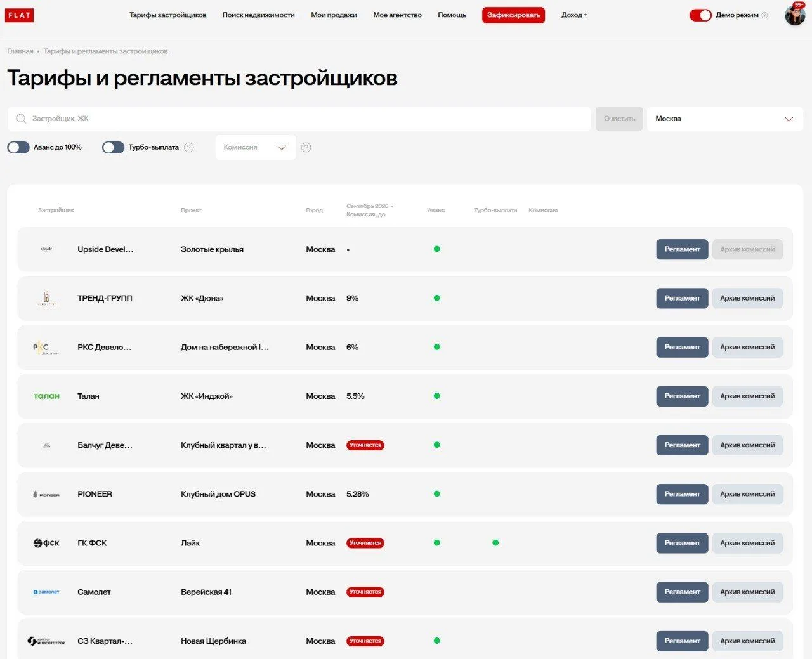
Task: Click project name Новая Щербинка
Action: tap(213, 641)
